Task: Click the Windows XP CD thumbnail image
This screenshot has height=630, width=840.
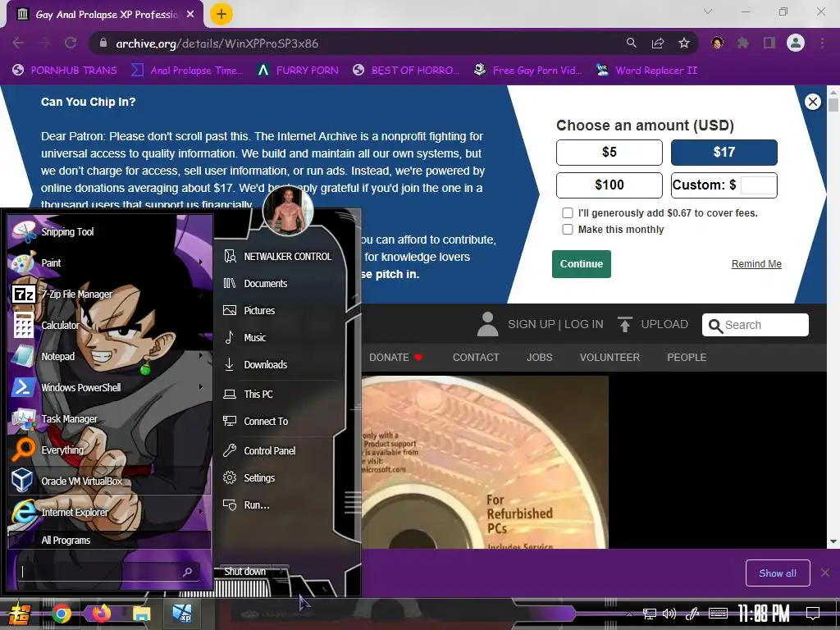Action: pyautogui.click(x=485, y=462)
